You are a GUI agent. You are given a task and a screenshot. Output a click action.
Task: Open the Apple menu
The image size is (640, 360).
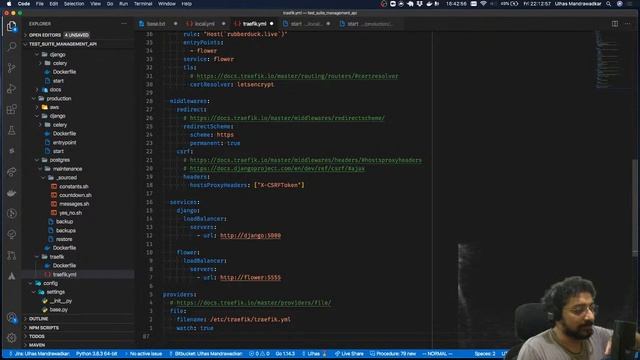click(x=9, y=4)
